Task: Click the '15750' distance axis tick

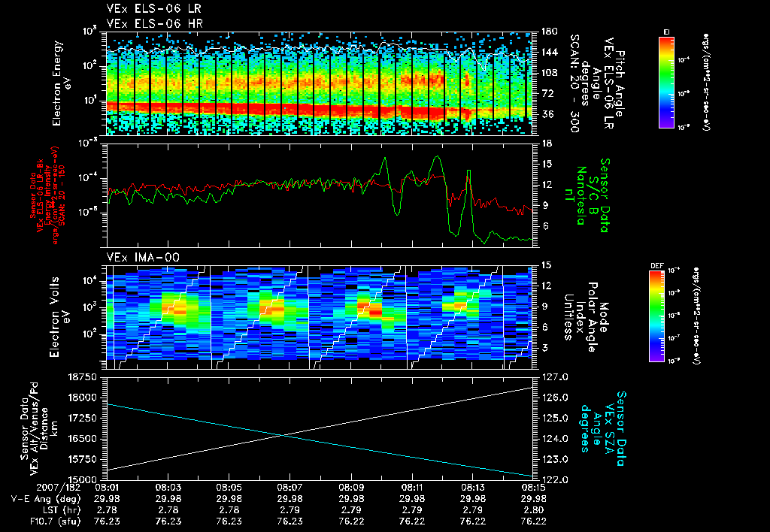Action: (x=83, y=459)
